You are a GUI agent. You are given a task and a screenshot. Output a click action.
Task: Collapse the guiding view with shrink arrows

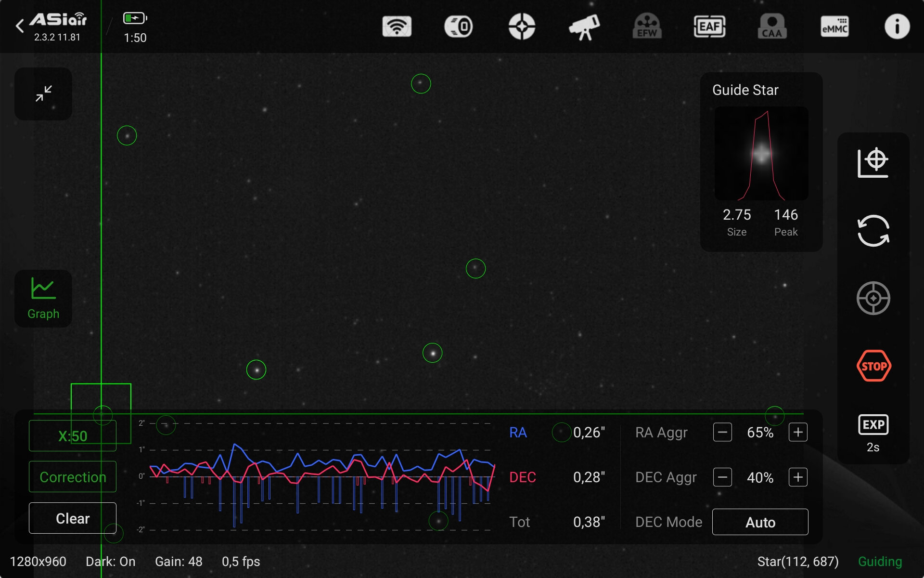pos(43,94)
